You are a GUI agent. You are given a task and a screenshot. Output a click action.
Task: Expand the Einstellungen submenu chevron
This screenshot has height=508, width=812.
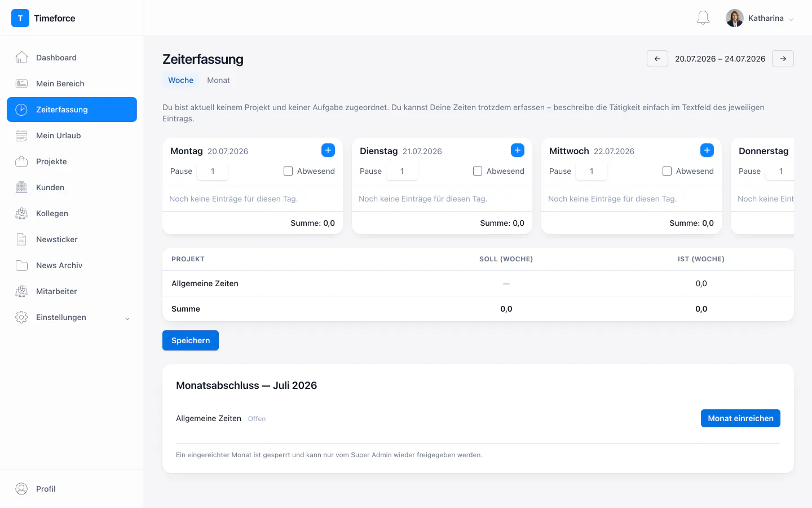pos(127,318)
